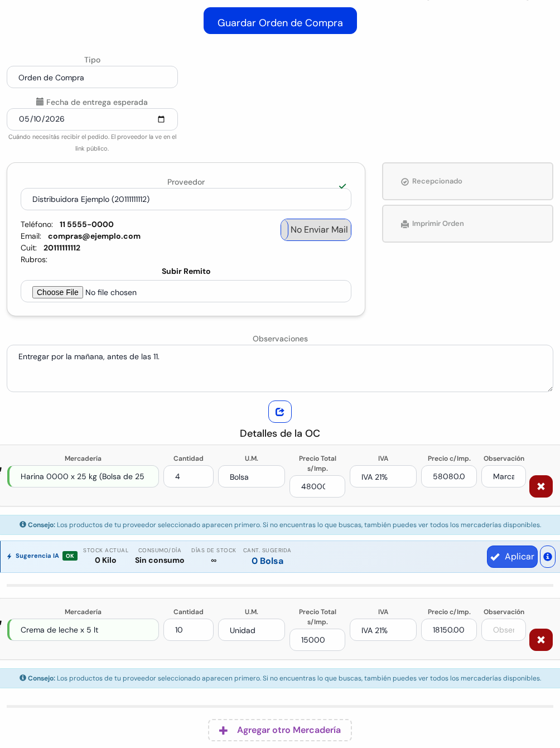
Task: Open the date picker calendar icon
Action: coord(161,119)
